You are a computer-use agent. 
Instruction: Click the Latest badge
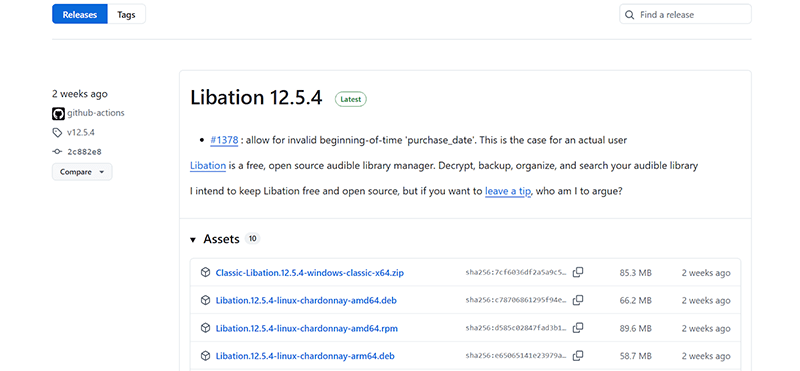coord(351,100)
